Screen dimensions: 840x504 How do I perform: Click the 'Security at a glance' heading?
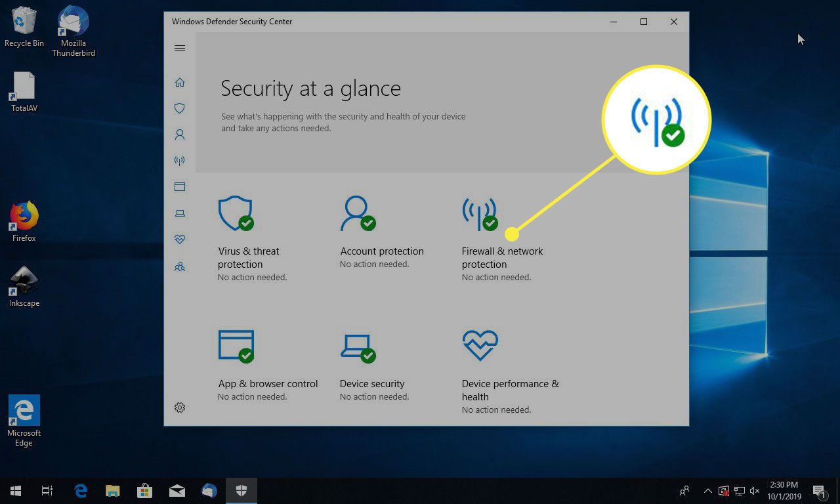click(310, 89)
